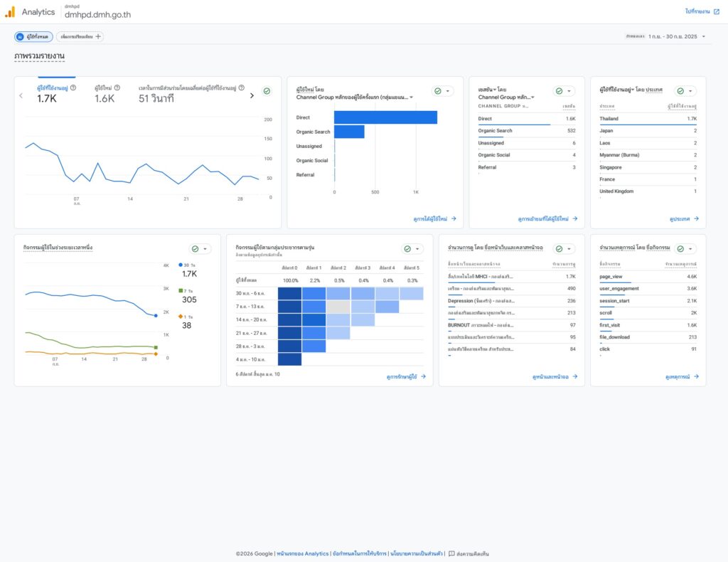Viewport: 728px width, 562px height.
Task: Open the view countries link
Action: tap(684, 219)
